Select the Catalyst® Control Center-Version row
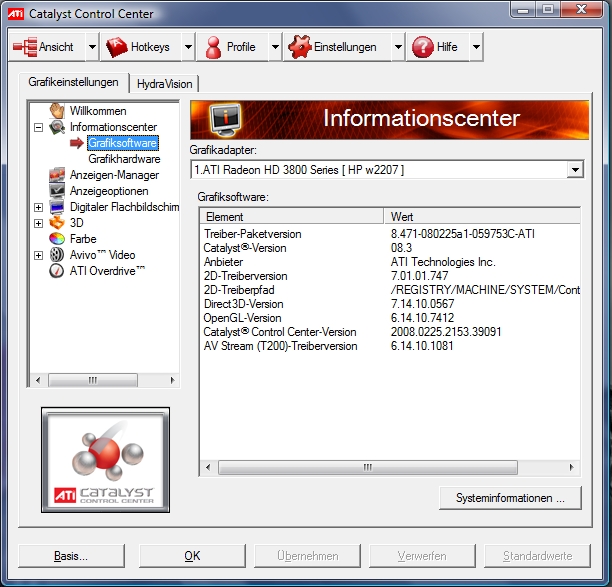Image resolution: width=612 pixels, height=587 pixels. (390, 332)
